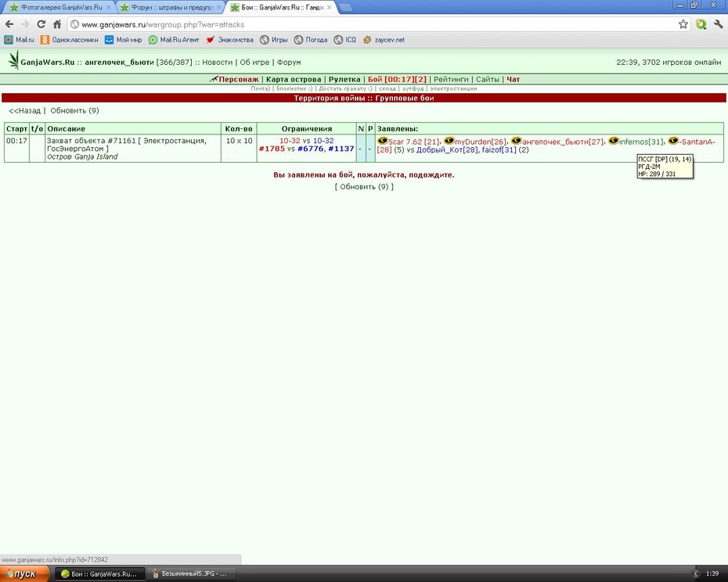Open the электростанции quick link
This screenshot has width=728, height=582.
point(453,88)
